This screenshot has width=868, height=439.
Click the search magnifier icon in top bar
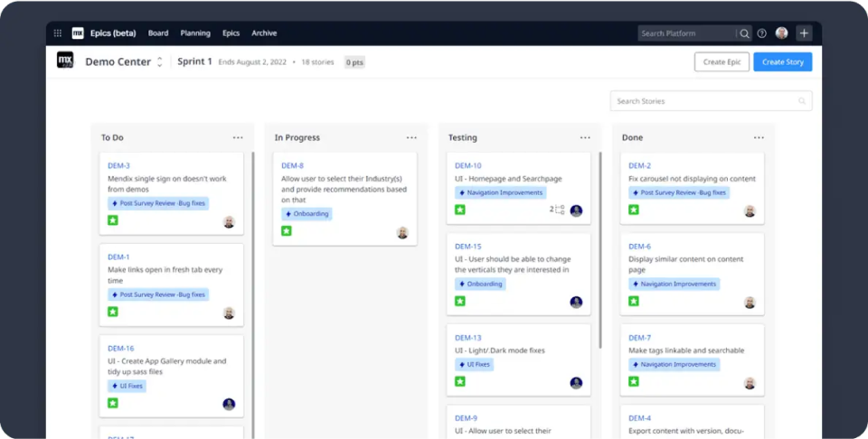click(x=744, y=33)
